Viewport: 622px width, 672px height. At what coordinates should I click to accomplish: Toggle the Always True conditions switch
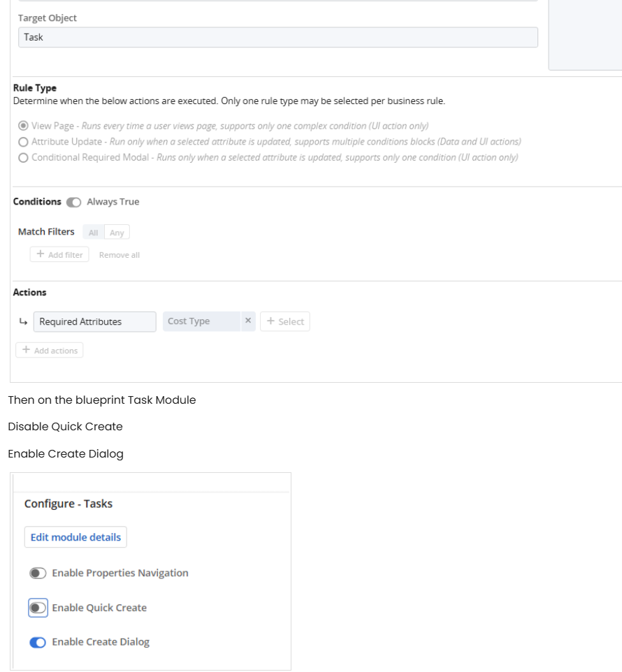[73, 203]
